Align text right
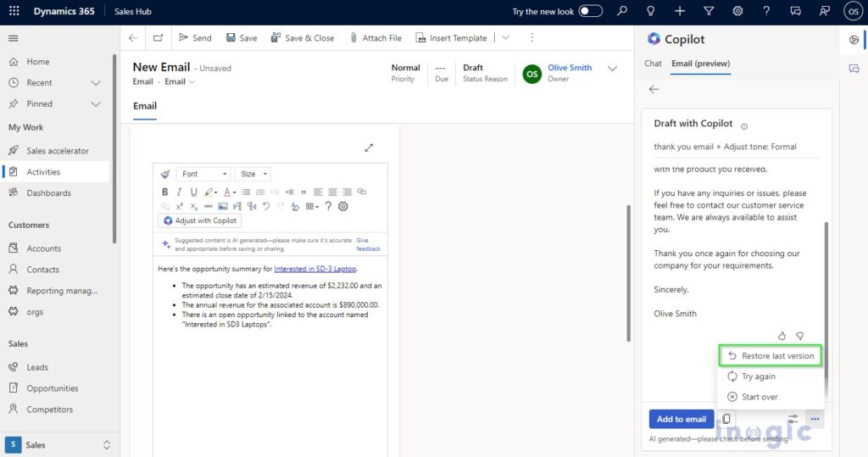The image size is (868, 457). [347, 192]
